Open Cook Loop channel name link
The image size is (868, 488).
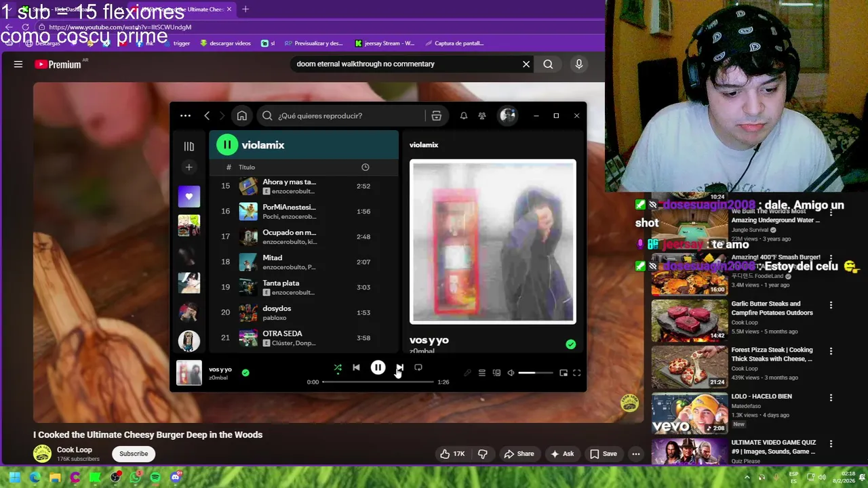coord(75,450)
